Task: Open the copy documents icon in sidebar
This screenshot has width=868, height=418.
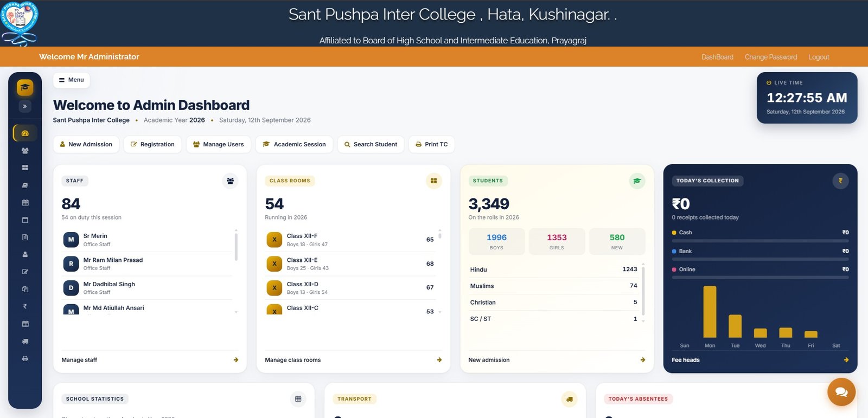Action: 25,289
